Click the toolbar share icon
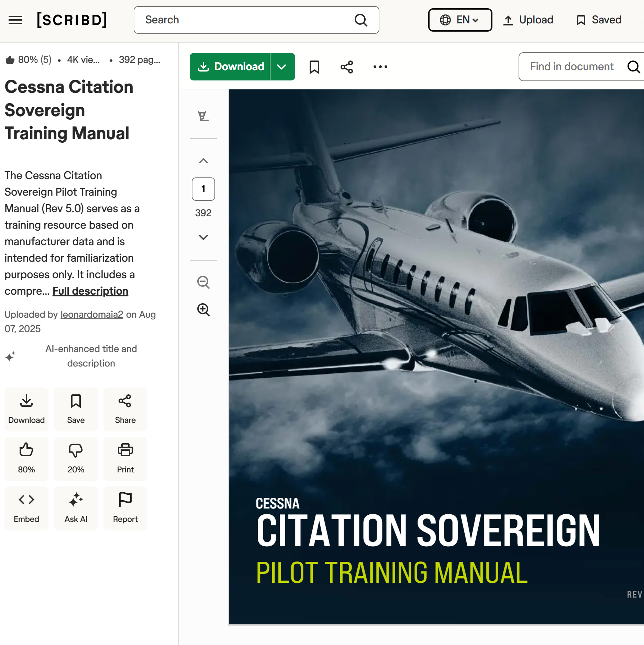Viewport: 644px width, 645px height. tap(347, 67)
